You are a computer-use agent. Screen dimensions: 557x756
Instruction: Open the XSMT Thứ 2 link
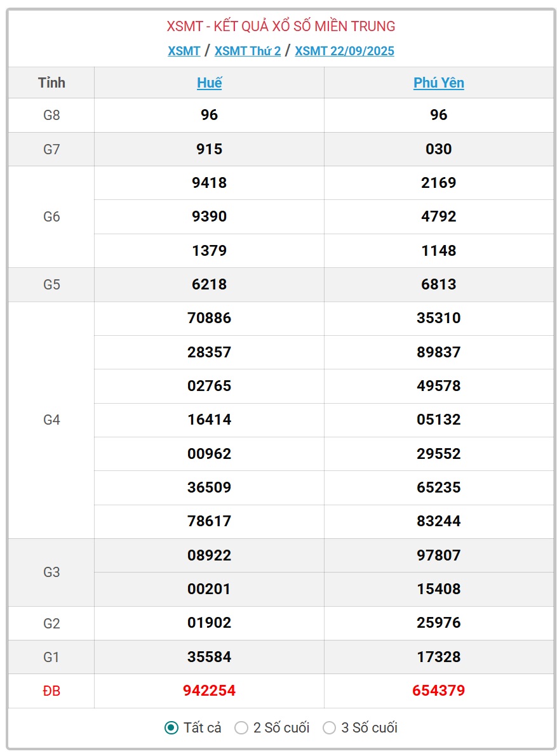coord(248,51)
